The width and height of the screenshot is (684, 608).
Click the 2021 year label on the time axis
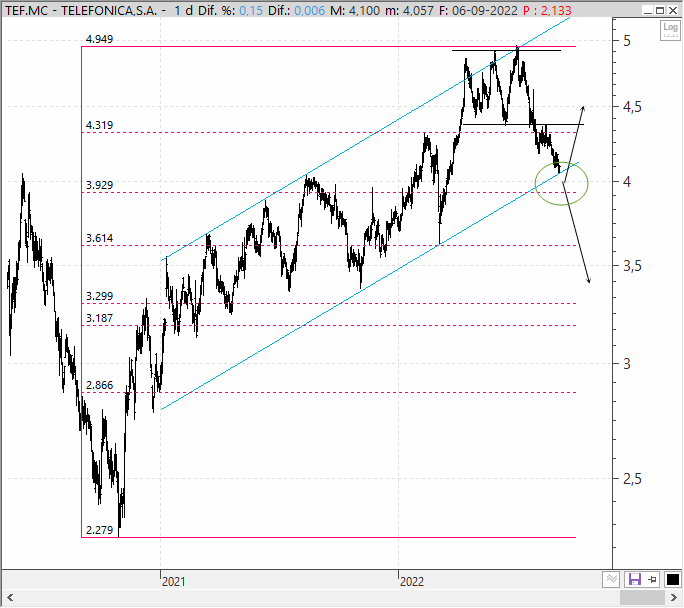tap(173, 581)
